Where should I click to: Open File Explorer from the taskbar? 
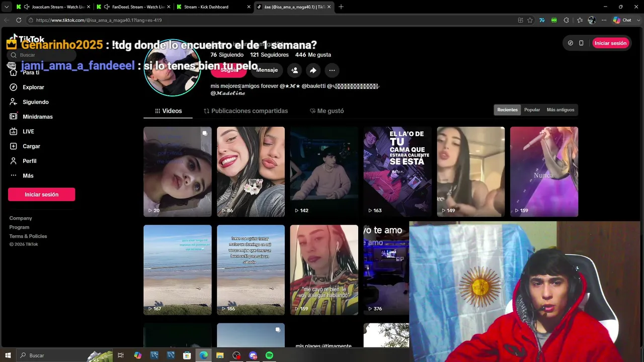coord(220,355)
